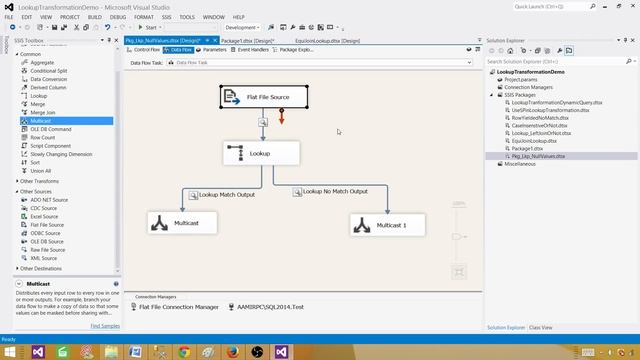Open the FORMAT menu
The width and height of the screenshot is (640, 360).
point(144,17)
